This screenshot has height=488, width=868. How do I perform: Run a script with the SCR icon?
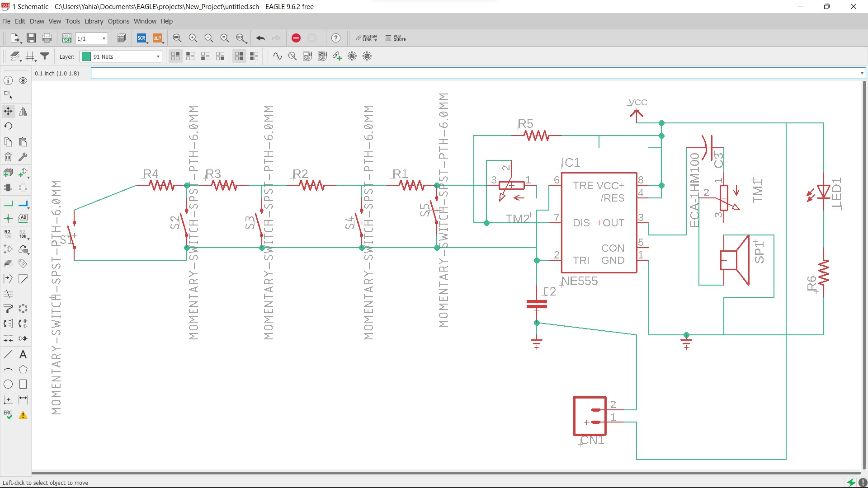pos(142,38)
